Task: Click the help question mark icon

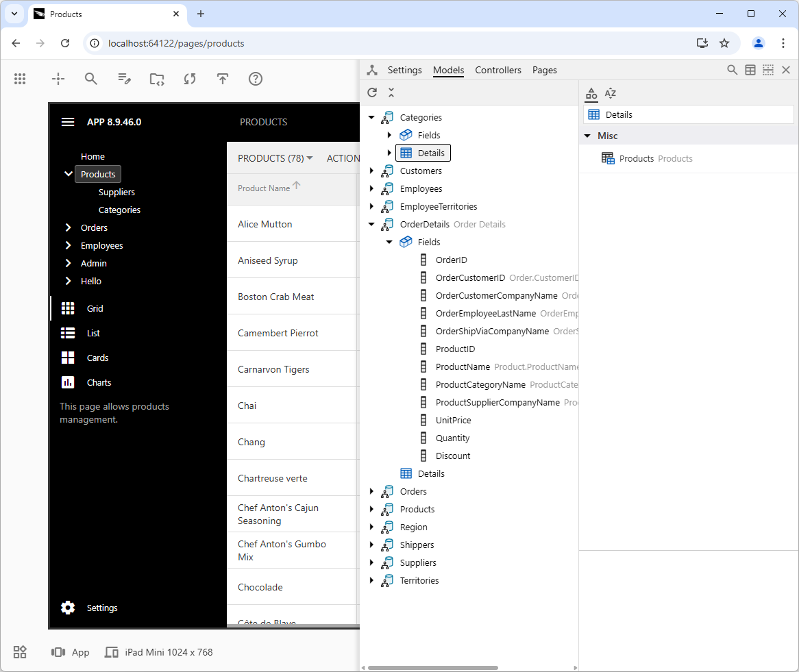Action: [256, 79]
